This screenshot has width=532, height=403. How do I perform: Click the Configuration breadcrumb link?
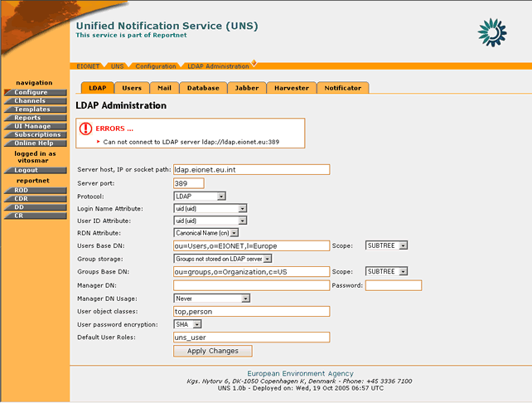(x=156, y=66)
